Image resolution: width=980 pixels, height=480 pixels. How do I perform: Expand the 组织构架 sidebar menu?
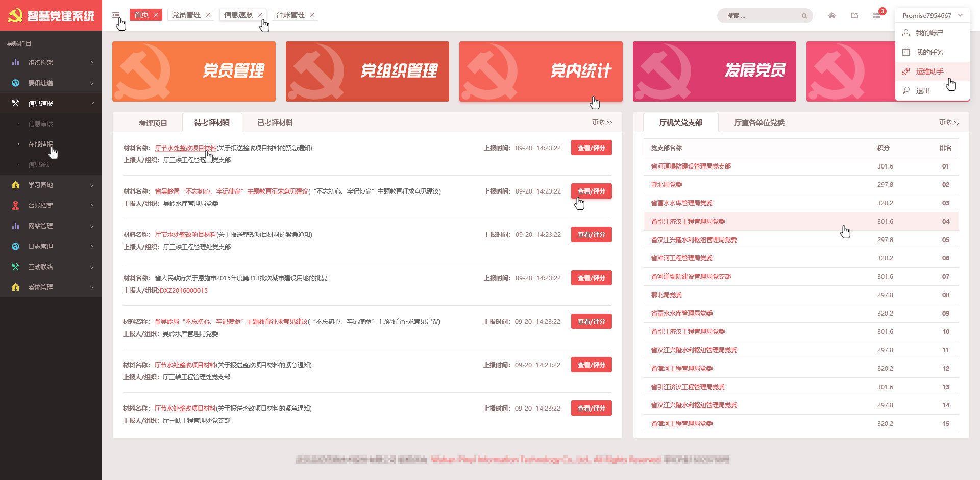pos(51,62)
